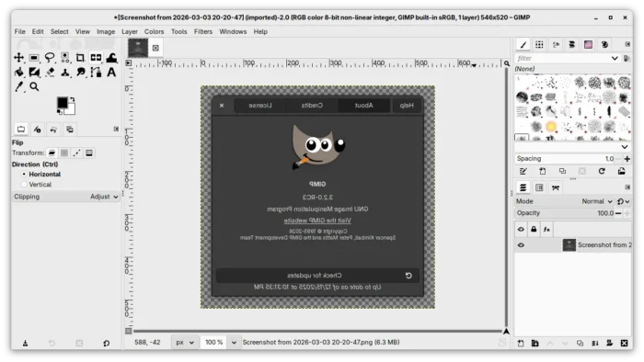The height and width of the screenshot is (362, 644).
Task: Set Transform target to Path
Action: [x=76, y=153]
